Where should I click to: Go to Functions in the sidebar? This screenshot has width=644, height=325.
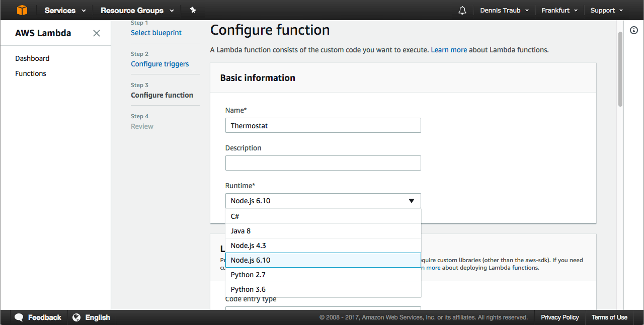[x=31, y=73]
